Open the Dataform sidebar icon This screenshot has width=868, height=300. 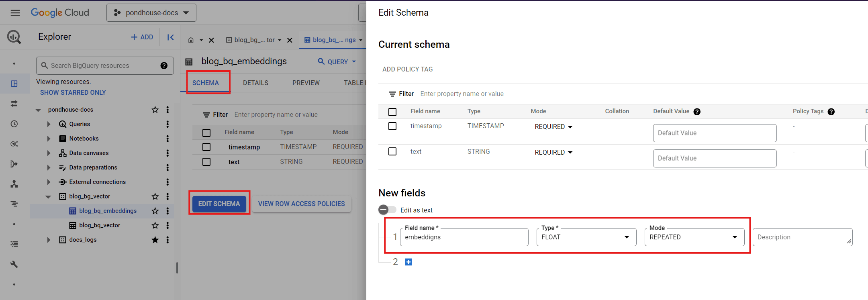click(x=14, y=164)
